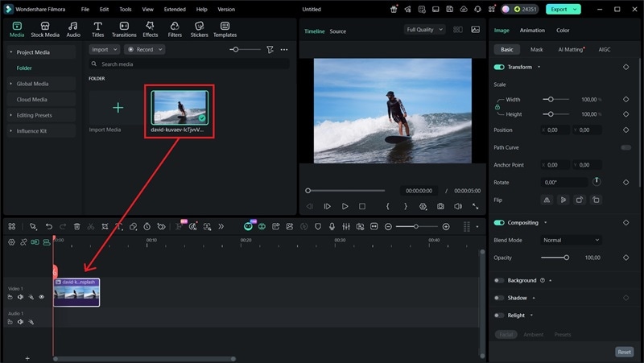Click the delete trash icon in timeline toolbar
The height and width of the screenshot is (363, 644).
[x=76, y=227]
